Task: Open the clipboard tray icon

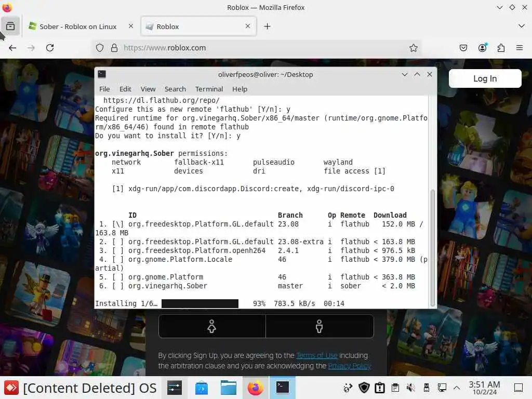Action: coord(395,388)
